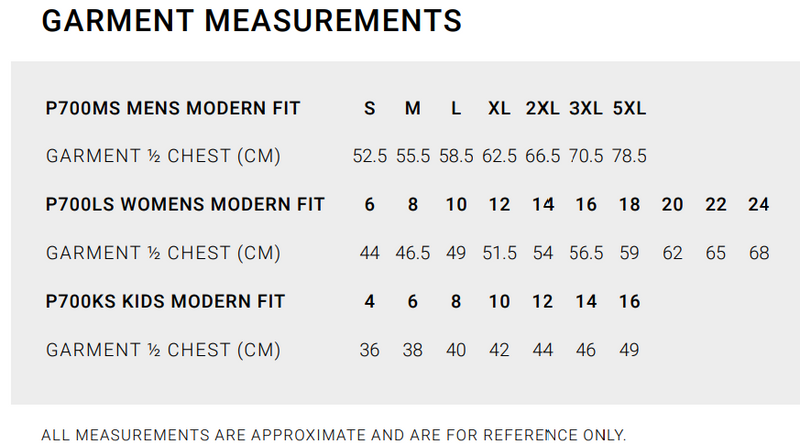The height and width of the screenshot is (444, 800).
Task: Click womens size 22 header
Action: (x=716, y=205)
